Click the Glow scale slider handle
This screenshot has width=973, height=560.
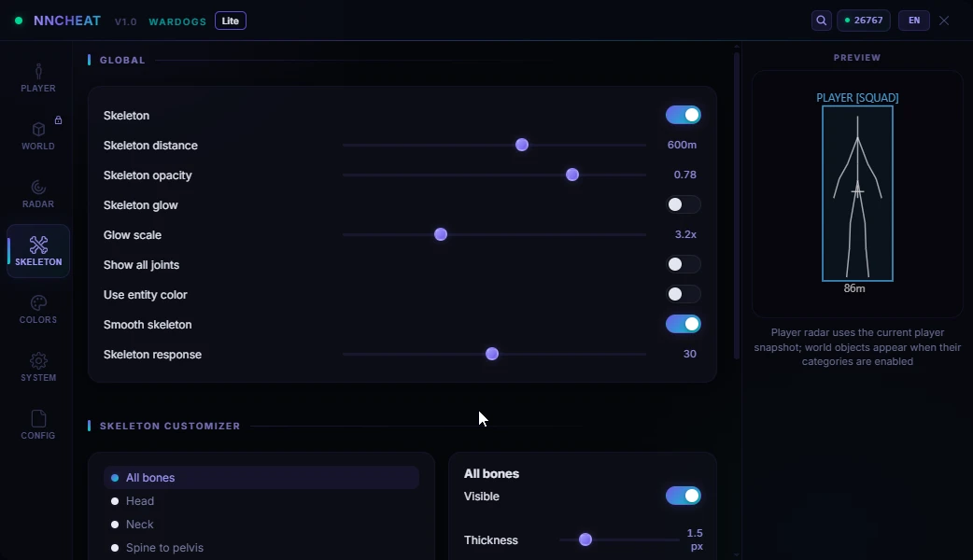coord(441,234)
